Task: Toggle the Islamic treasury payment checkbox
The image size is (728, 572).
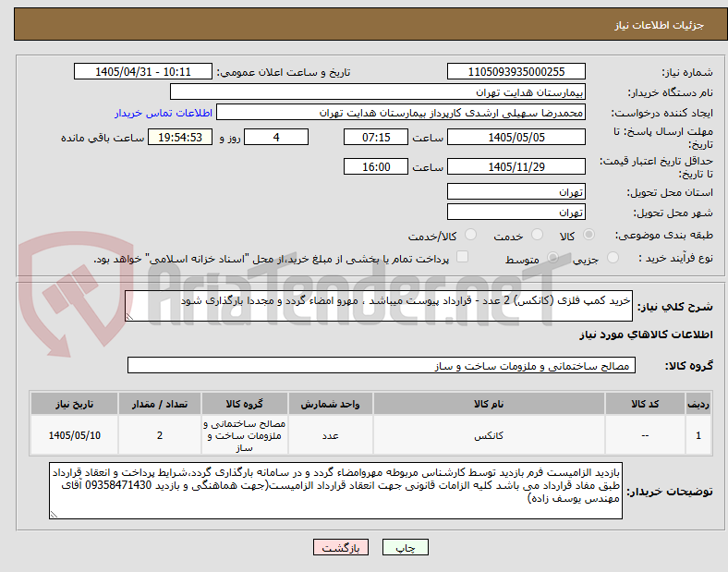Action: tap(463, 257)
